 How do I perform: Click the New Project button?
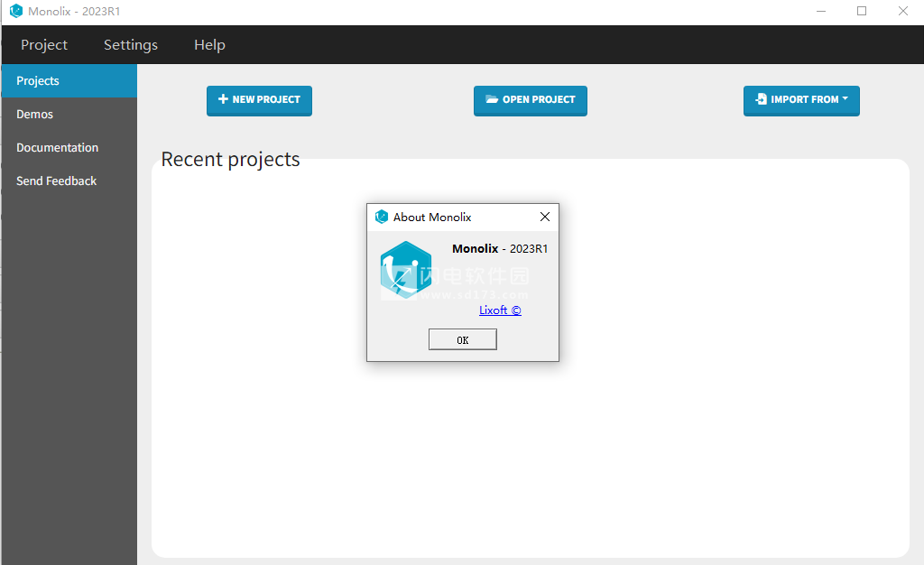pyautogui.click(x=259, y=100)
